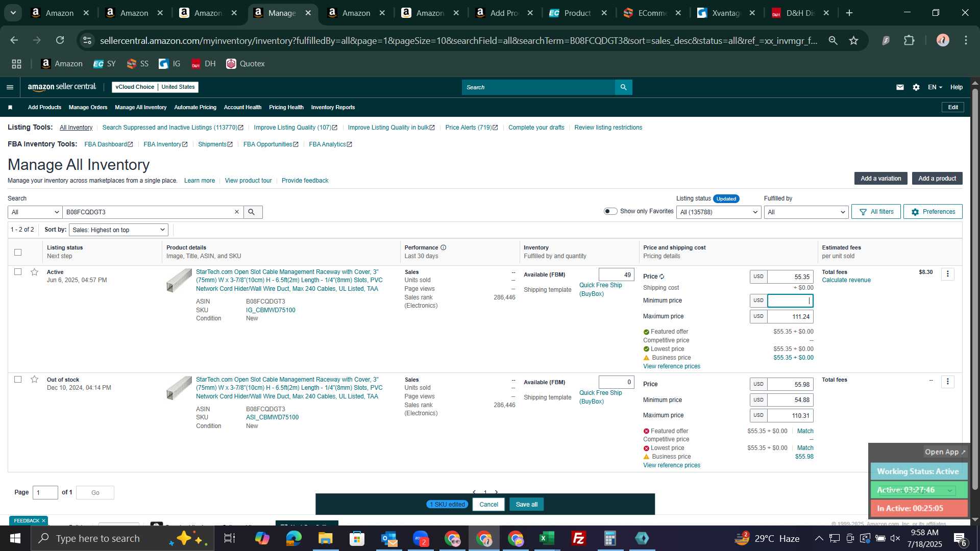Expand the Chrome tab search chevron

pyautogui.click(x=13, y=13)
